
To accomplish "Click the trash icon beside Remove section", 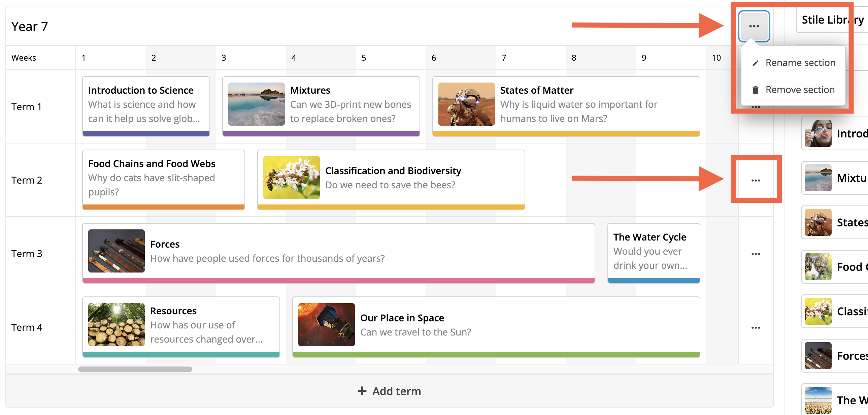I will point(756,90).
